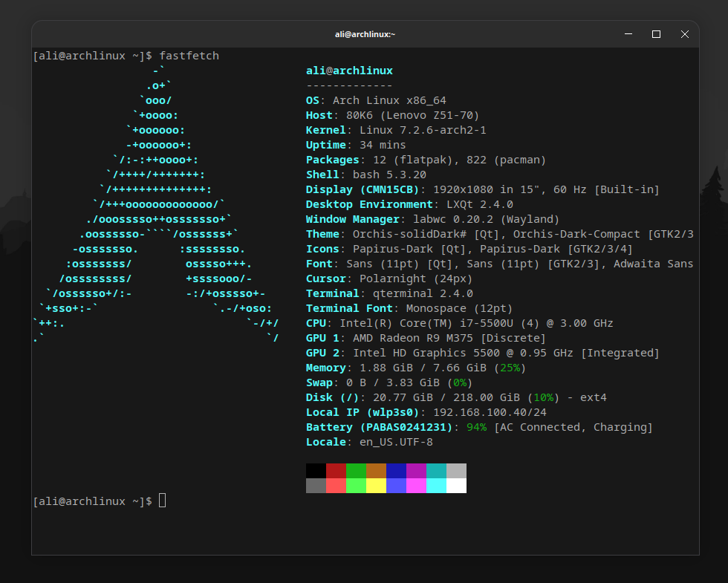This screenshot has height=583, width=728.
Task: Click 'en_US.UTF-8' locale value
Action: (396, 442)
